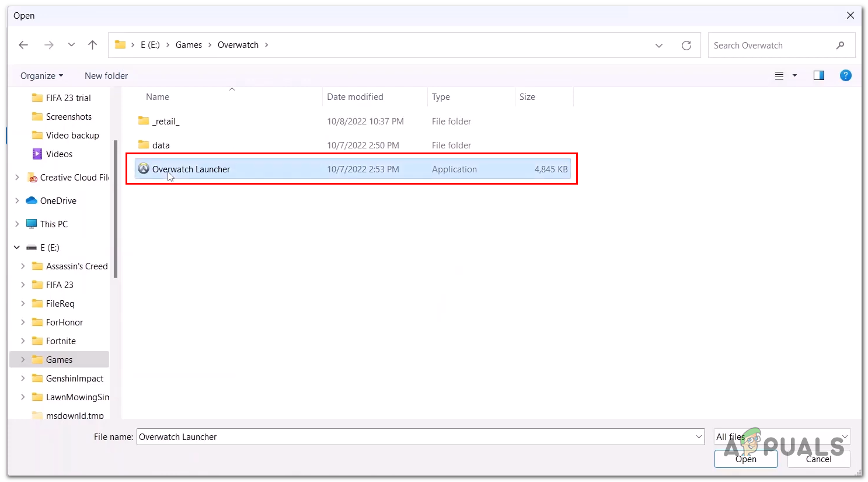The width and height of the screenshot is (868, 482).
Task: Open the Organize menu
Action: click(41, 75)
